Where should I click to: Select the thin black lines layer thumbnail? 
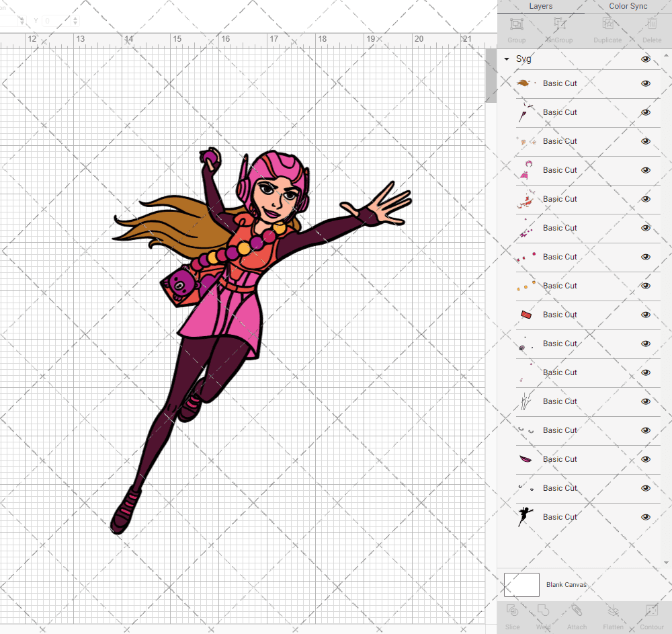coord(526,401)
